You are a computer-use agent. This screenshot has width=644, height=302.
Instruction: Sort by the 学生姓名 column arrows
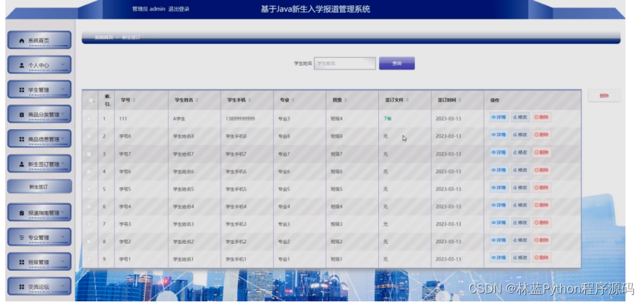[197, 100]
